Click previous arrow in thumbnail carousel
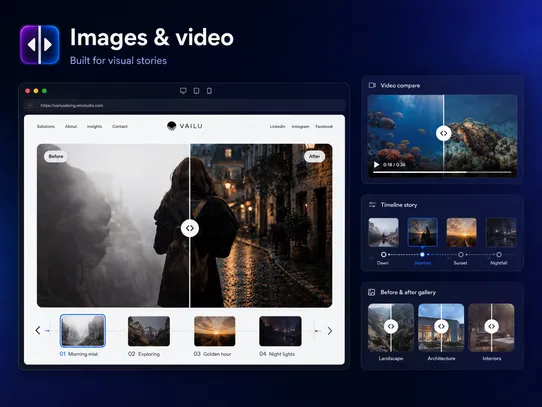Viewport: 542px width, 407px height. 38,331
